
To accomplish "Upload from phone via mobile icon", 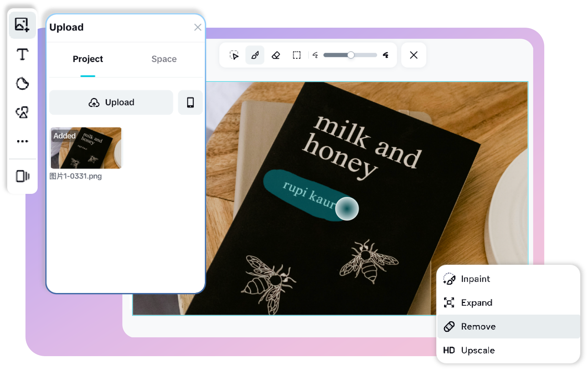I will click(190, 102).
